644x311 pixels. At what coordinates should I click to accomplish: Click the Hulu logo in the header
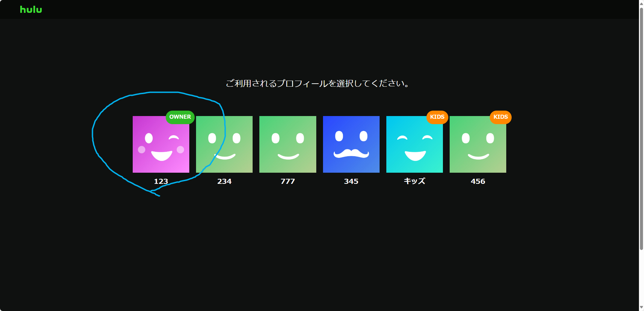[x=31, y=9]
